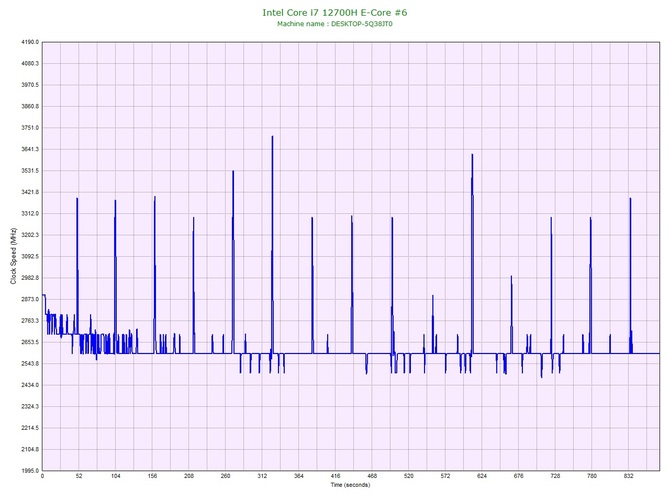
Task: Click the "Machine name : DESKTOP-5Q38JT0" subtitle
Action: coord(335,24)
